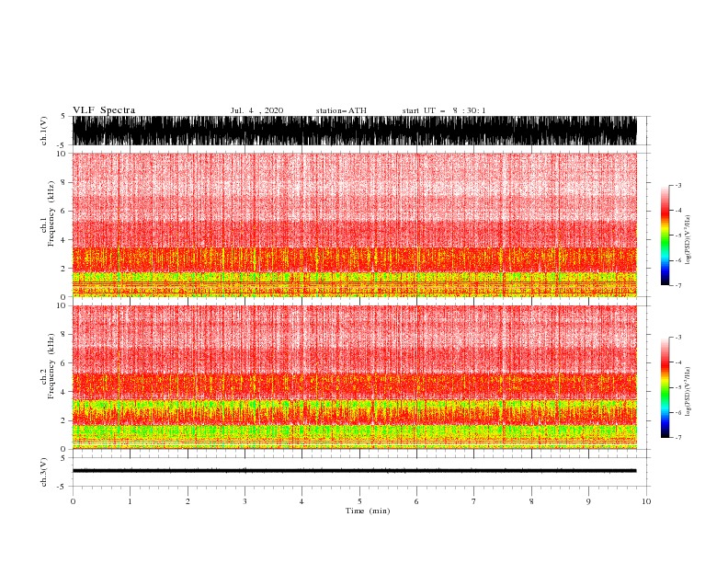Screen dimensions: 728x563
Task: Click the 'start UT = 8:30:1' label
Action: (444, 110)
